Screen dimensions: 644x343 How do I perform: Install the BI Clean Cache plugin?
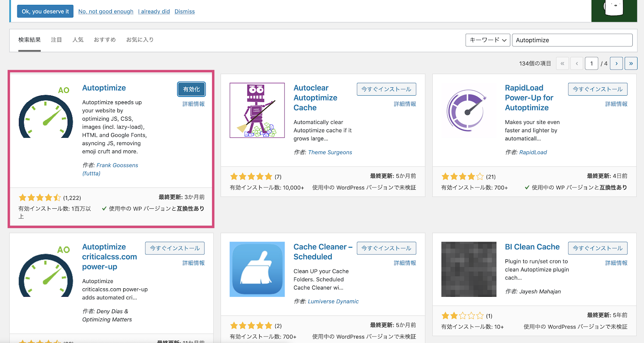click(x=598, y=248)
